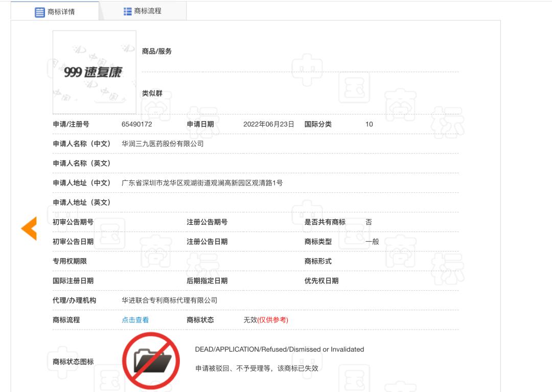Click the 申请/注册号 label
This screenshot has width=552, height=392.
[x=71, y=124]
